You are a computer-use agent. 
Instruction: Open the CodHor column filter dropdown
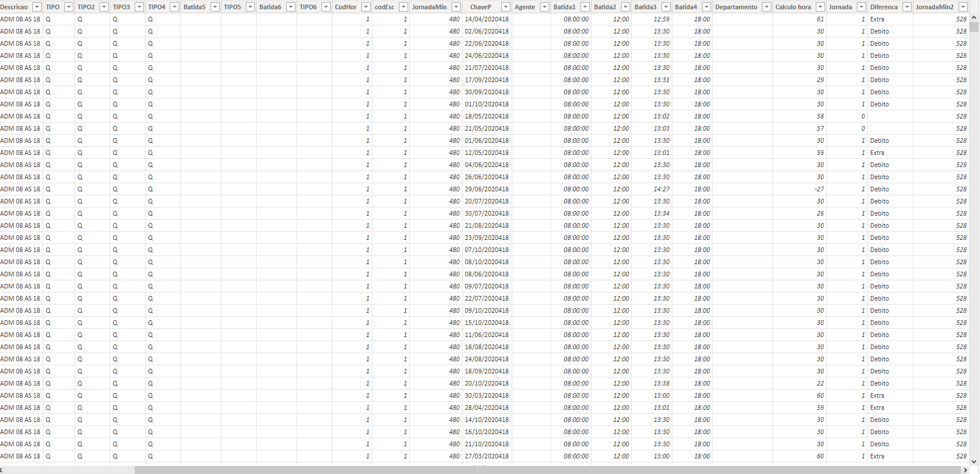(366, 7)
